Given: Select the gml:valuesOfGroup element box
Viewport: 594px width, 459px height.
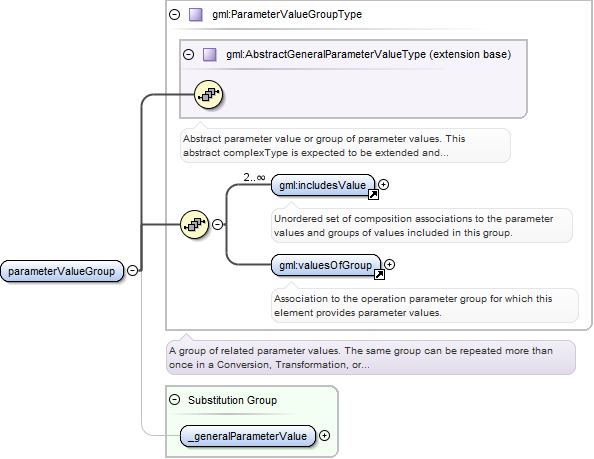Looking at the screenshot, I should point(326,265).
